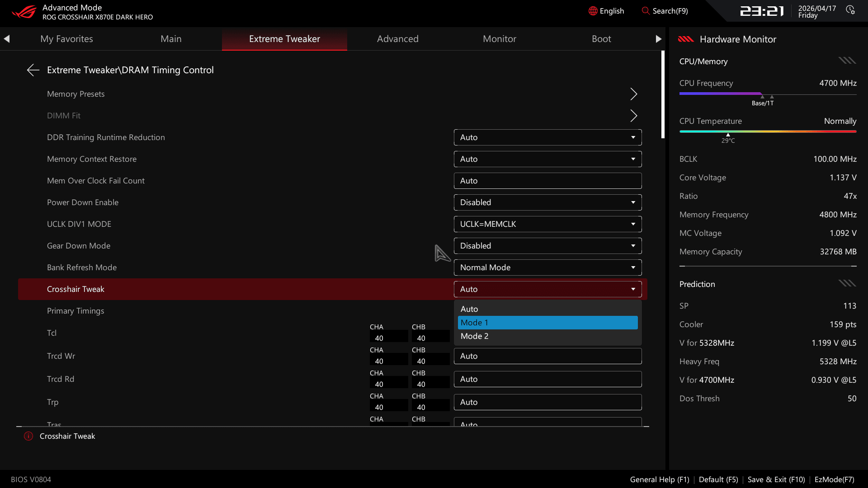This screenshot has width=868, height=488.
Task: Click the Crosshair Tweak info icon
Action: click(x=28, y=436)
